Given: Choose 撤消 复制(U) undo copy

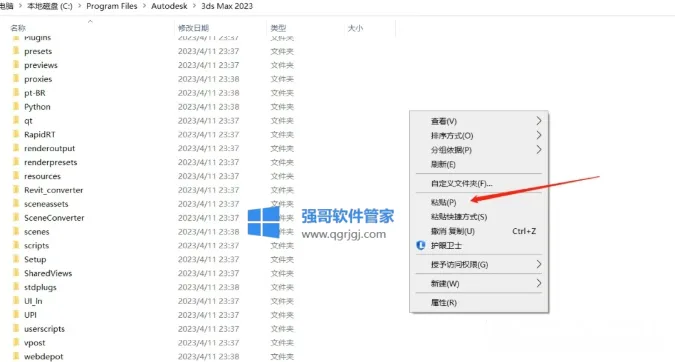Looking at the screenshot, I should [x=479, y=231].
